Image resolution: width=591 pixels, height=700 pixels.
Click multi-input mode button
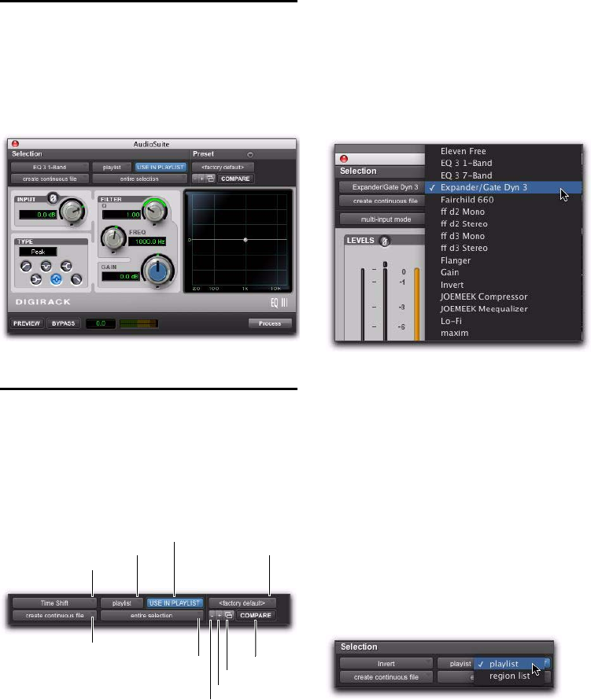point(382,219)
